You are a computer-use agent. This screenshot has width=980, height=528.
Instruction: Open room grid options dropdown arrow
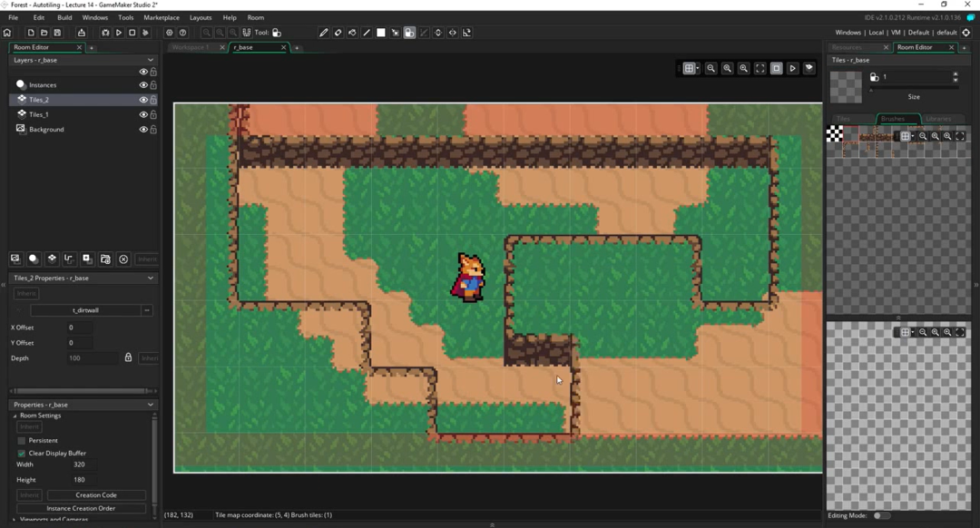pyautogui.click(x=698, y=69)
